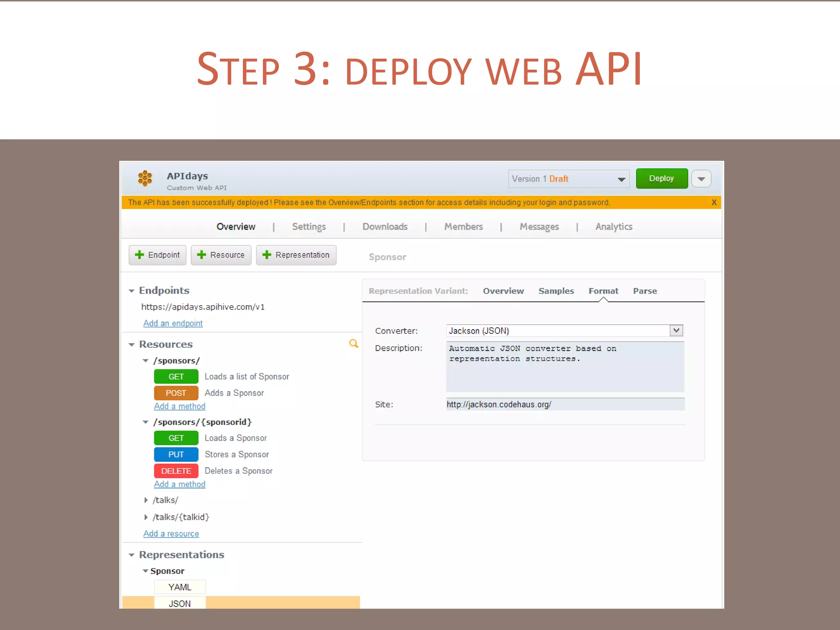The width and height of the screenshot is (840, 630).
Task: Click the Site field with jackson.codehaus.org
Action: [x=565, y=404]
